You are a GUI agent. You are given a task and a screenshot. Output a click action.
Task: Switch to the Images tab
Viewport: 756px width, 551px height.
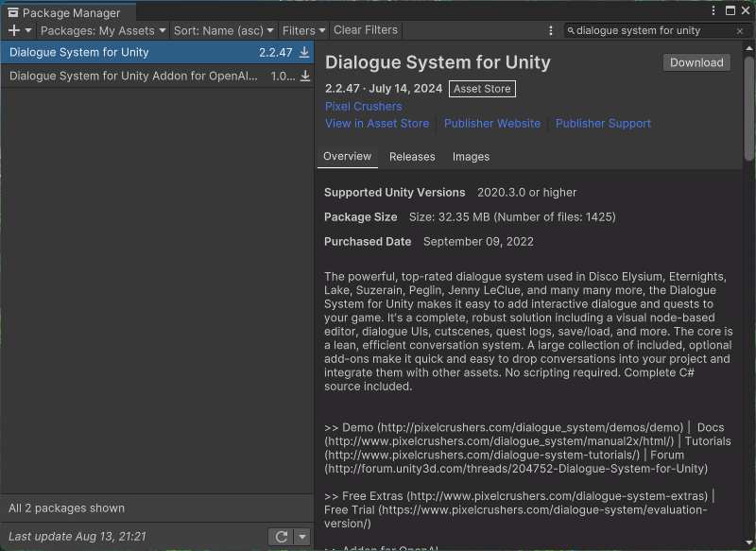(471, 157)
